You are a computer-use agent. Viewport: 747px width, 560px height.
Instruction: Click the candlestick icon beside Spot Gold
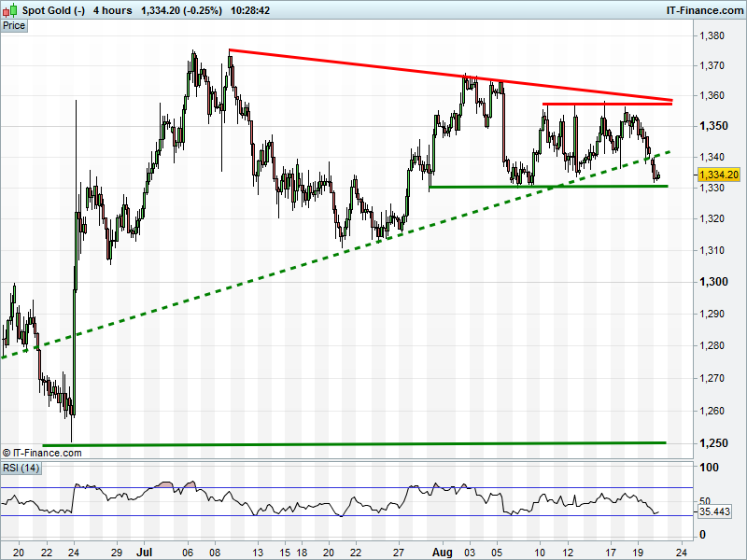9,9
